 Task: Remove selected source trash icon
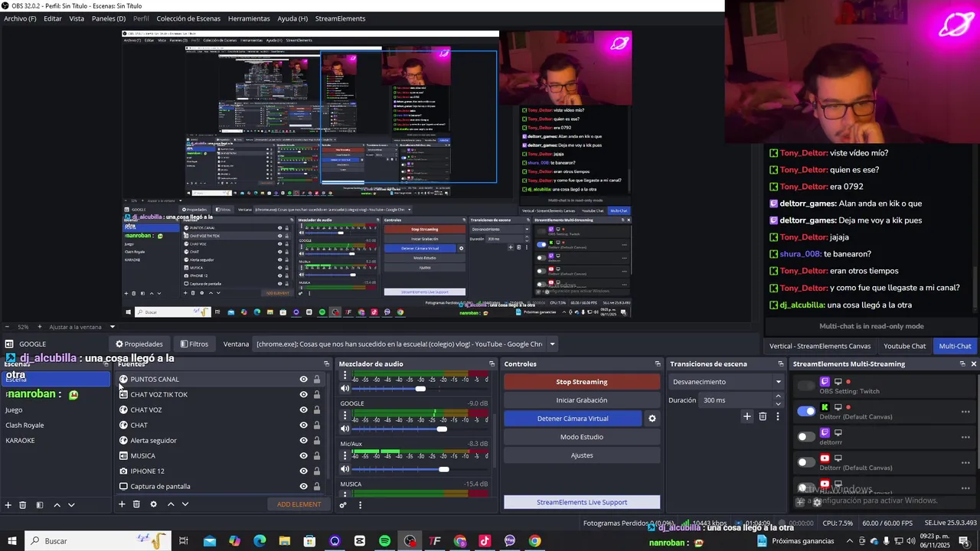136,504
